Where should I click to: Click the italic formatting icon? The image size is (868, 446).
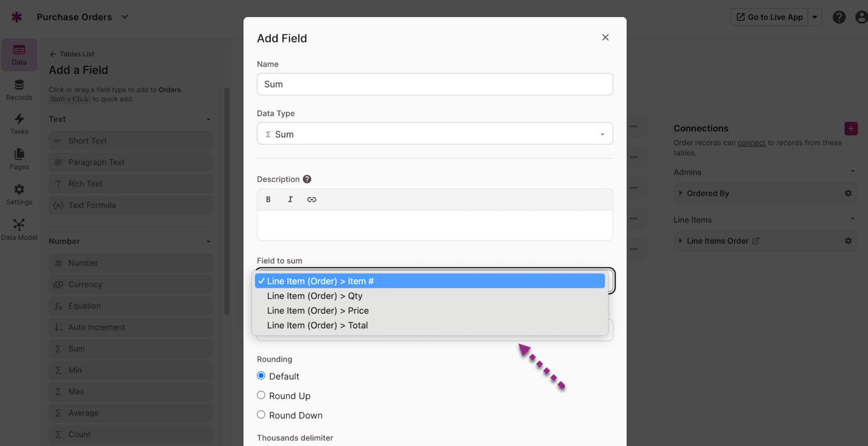tap(290, 199)
